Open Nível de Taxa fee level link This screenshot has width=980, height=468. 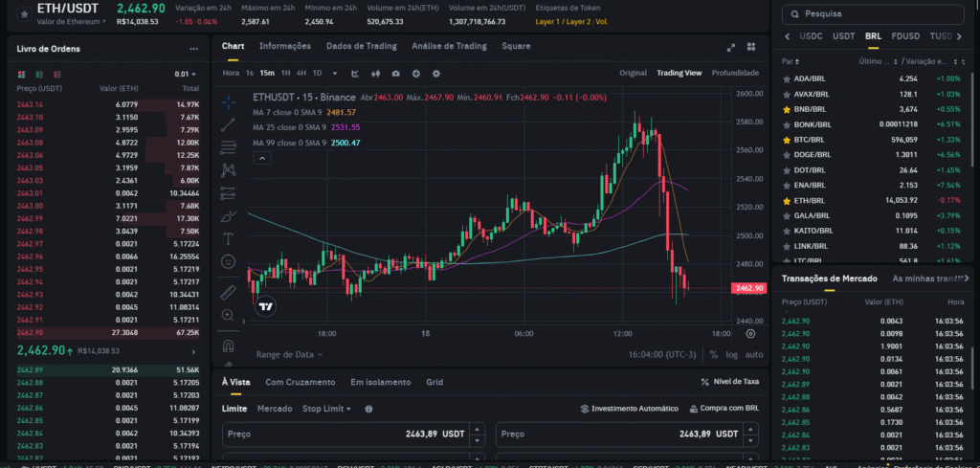click(730, 382)
